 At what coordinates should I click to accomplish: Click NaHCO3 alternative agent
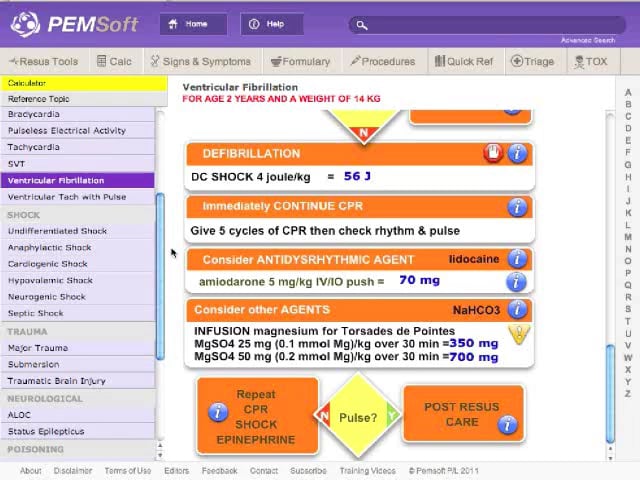[x=476, y=310]
